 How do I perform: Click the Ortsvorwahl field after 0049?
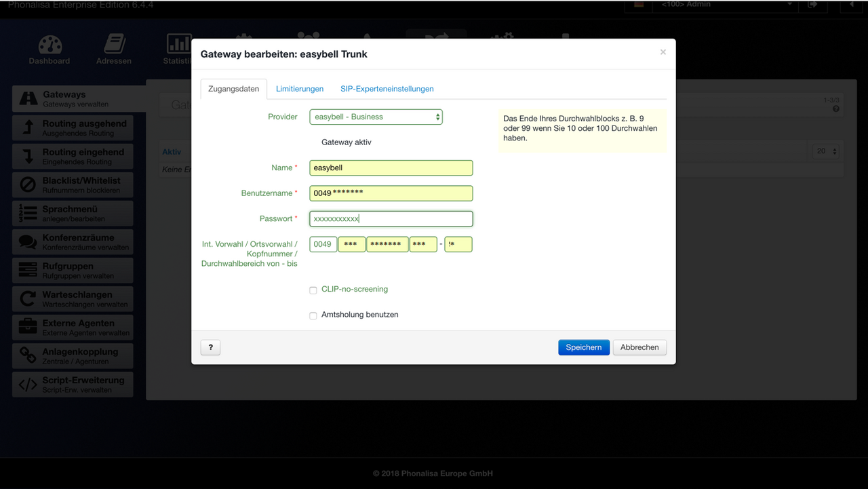click(352, 244)
